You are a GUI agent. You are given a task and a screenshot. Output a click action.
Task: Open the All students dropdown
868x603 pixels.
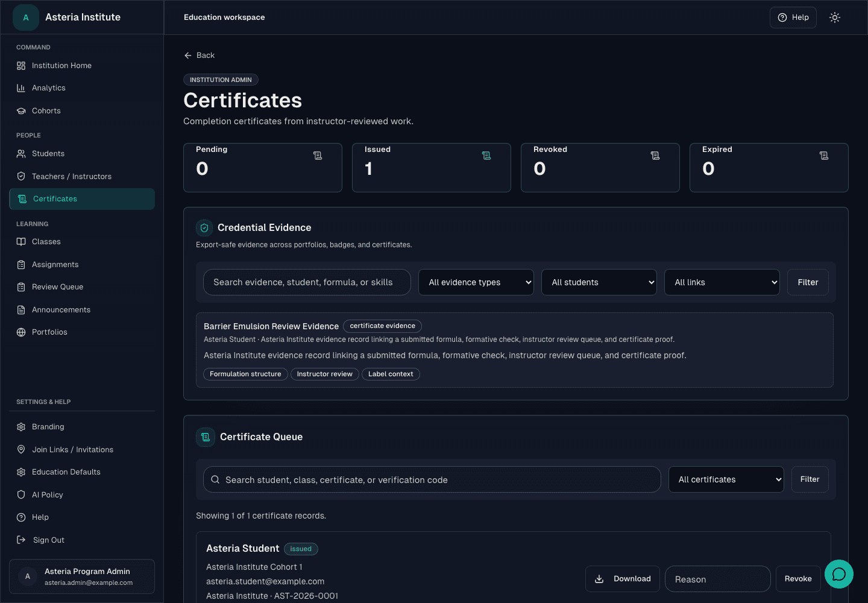tap(599, 282)
